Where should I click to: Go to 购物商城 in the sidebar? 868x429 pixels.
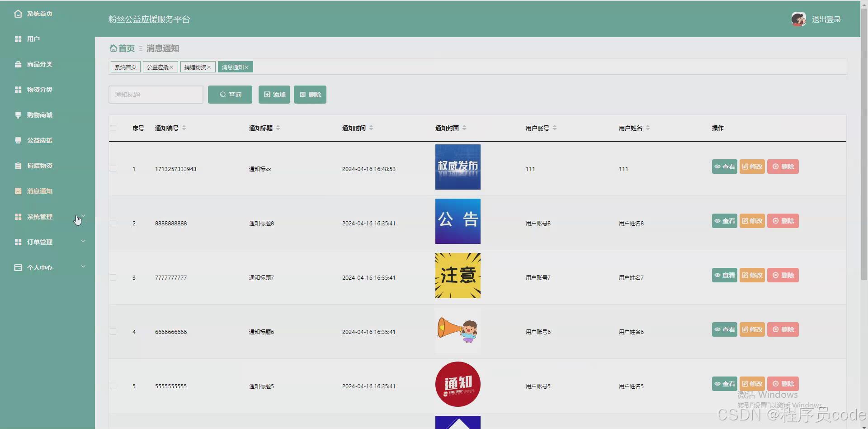point(47,115)
